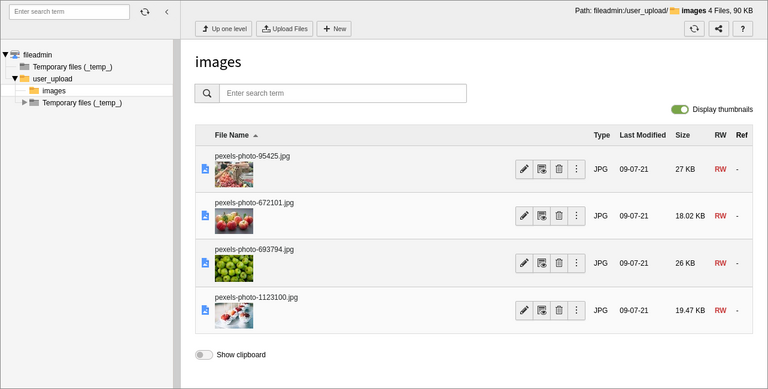768x389 pixels.
Task: Select user_upload folder in tree
Action: click(x=52, y=79)
